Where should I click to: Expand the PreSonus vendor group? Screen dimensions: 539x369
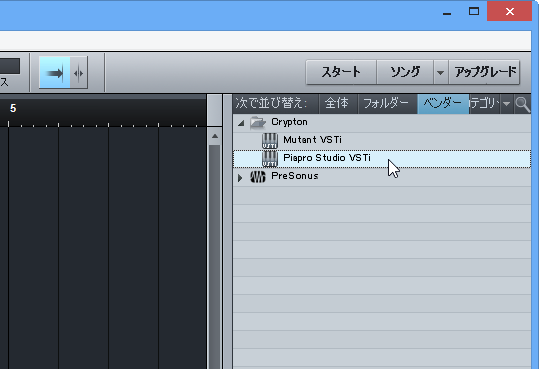(x=240, y=178)
